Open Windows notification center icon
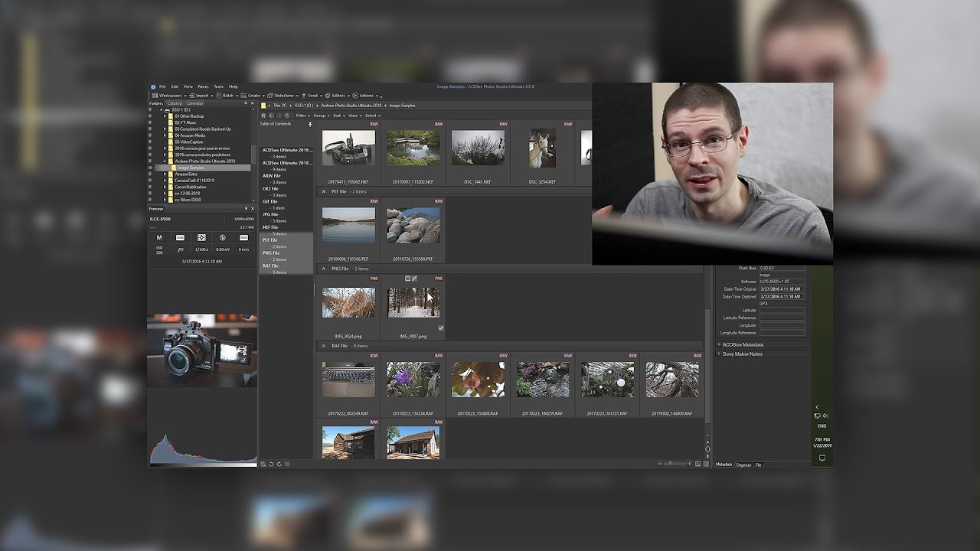 tap(822, 458)
